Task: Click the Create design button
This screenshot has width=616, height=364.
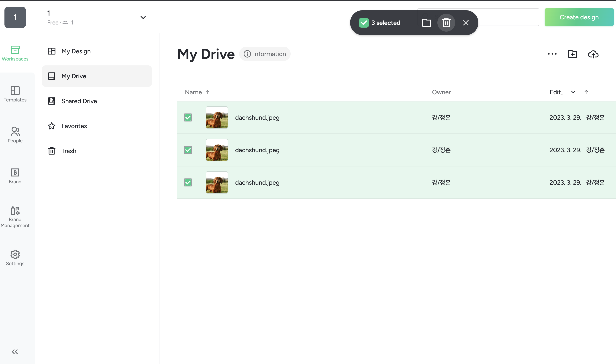Action: click(x=579, y=17)
